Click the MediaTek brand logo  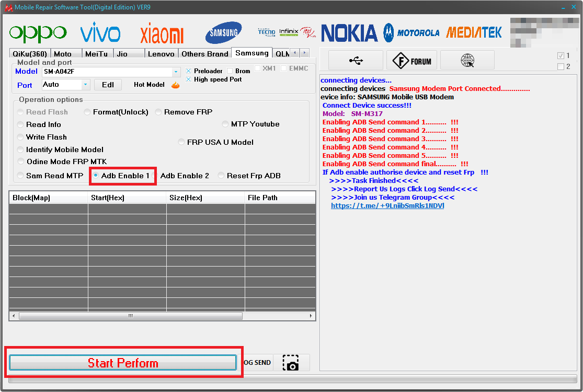(x=474, y=33)
